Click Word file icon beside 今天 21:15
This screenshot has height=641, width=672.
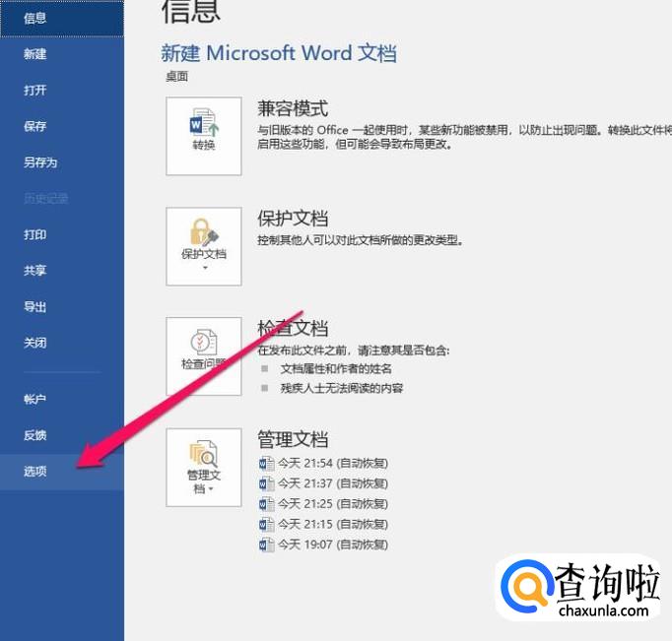pyautogui.click(x=267, y=524)
